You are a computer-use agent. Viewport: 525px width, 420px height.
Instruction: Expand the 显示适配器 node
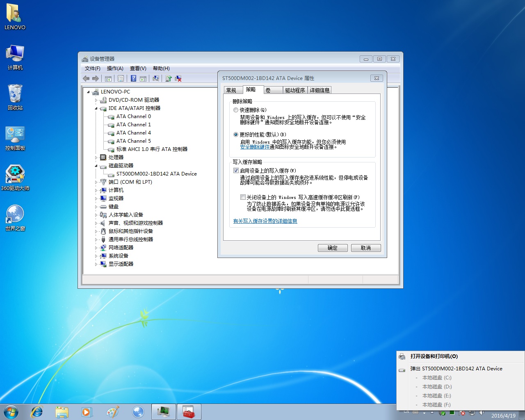pos(96,264)
